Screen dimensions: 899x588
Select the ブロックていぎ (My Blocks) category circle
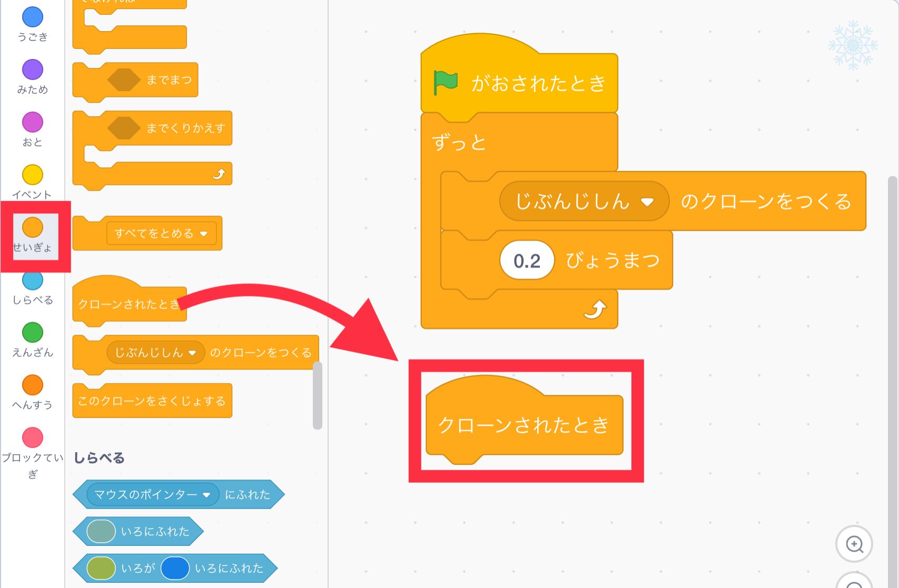[x=33, y=438]
